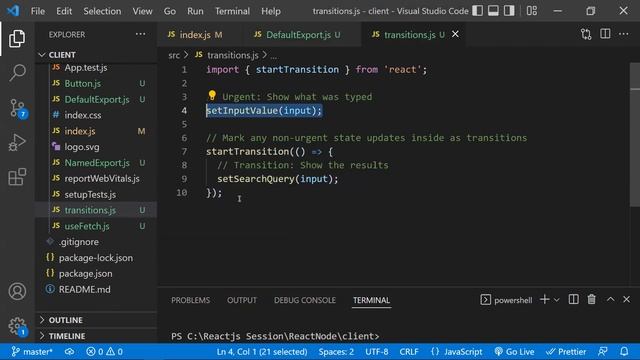Open the Extensions view
Viewport: 640px width, 360px height.
17,177
